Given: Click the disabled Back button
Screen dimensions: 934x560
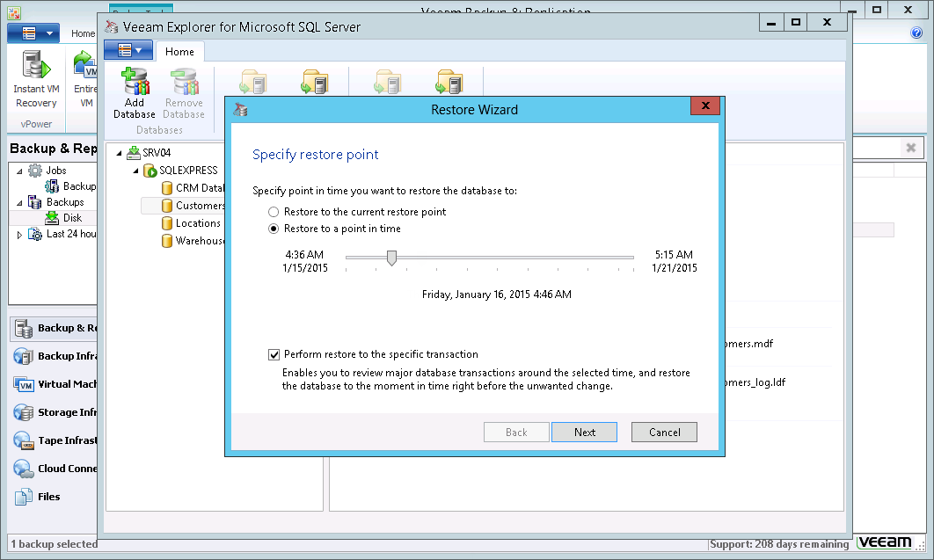Looking at the screenshot, I should 516,432.
